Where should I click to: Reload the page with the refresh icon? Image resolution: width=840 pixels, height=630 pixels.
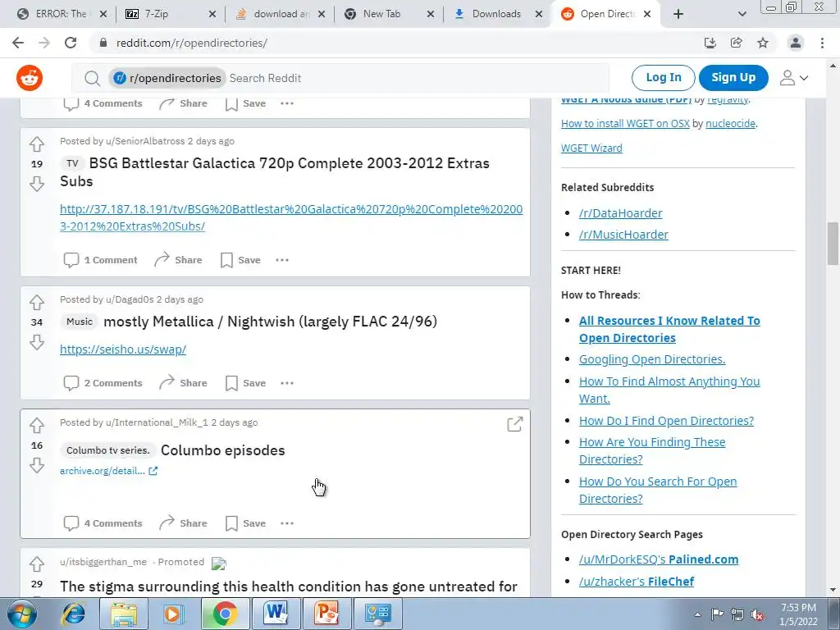pyautogui.click(x=71, y=43)
